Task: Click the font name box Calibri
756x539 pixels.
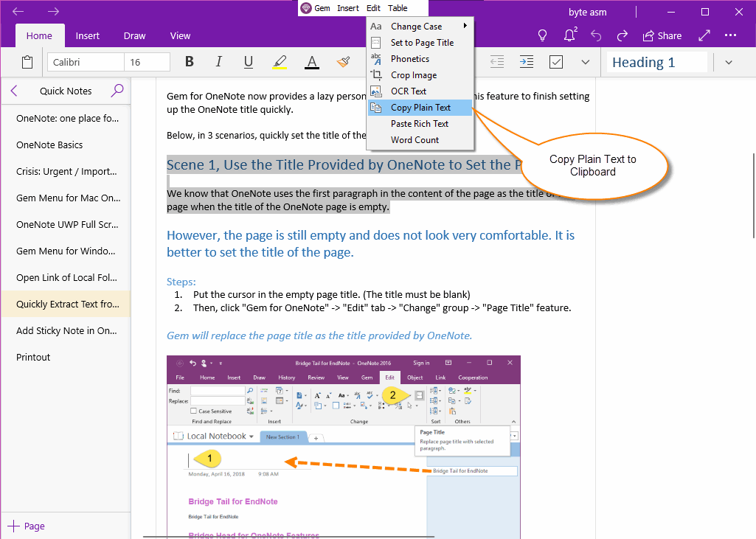Action: (x=86, y=62)
